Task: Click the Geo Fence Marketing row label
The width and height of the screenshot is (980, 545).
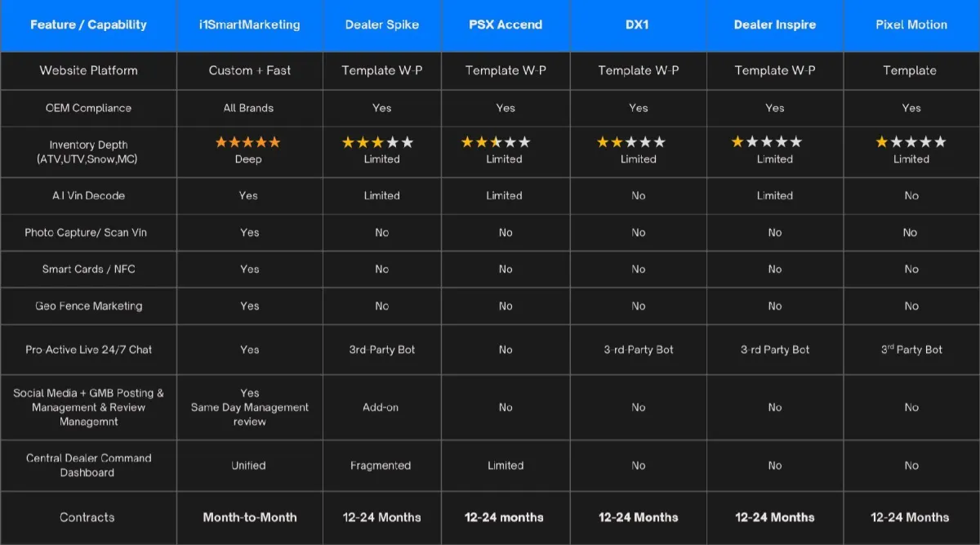Action: click(88, 306)
